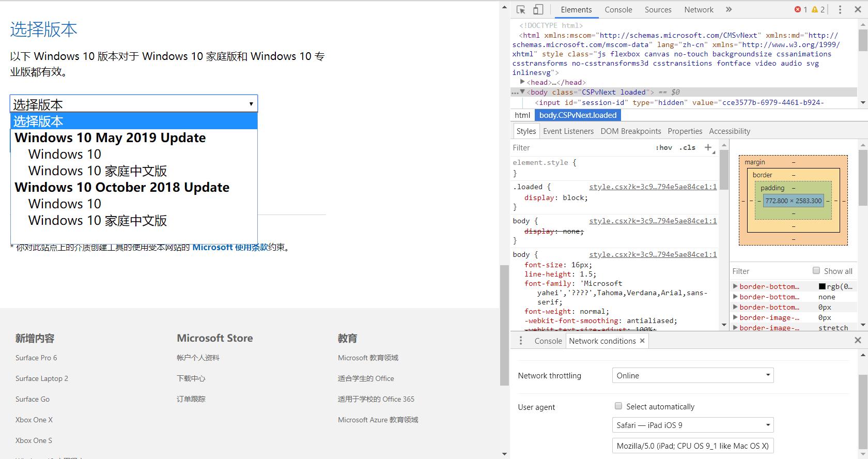Open the Event Listeners tab
The image size is (868, 459).
point(568,131)
